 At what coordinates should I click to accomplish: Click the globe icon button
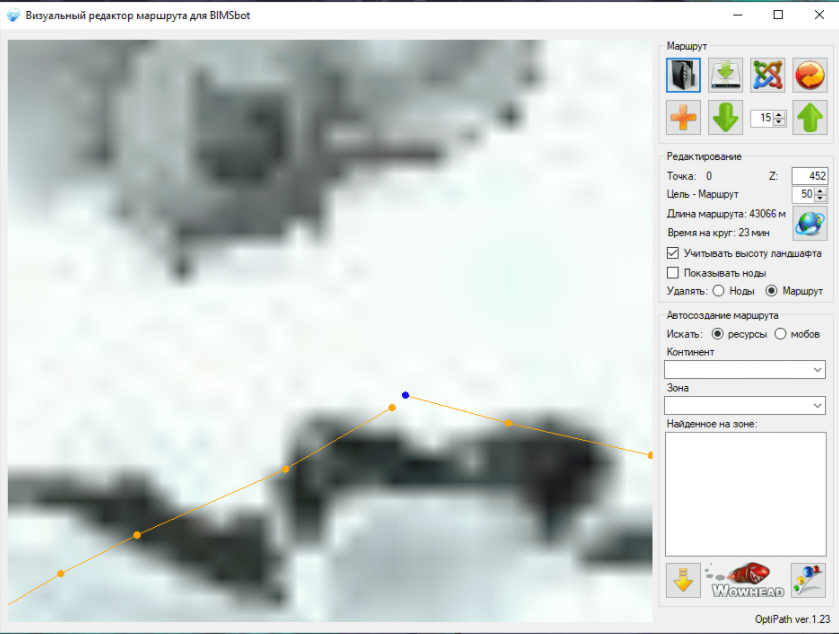pyautogui.click(x=809, y=224)
